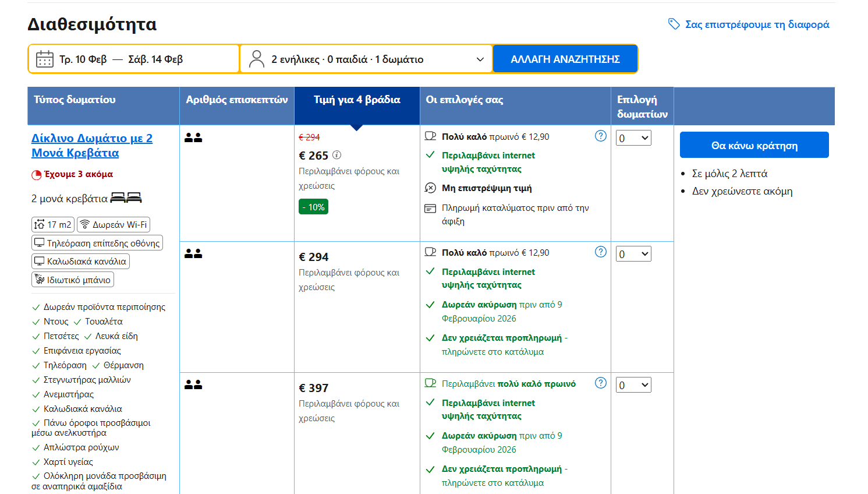Click the twin beds icon

[x=126, y=198]
